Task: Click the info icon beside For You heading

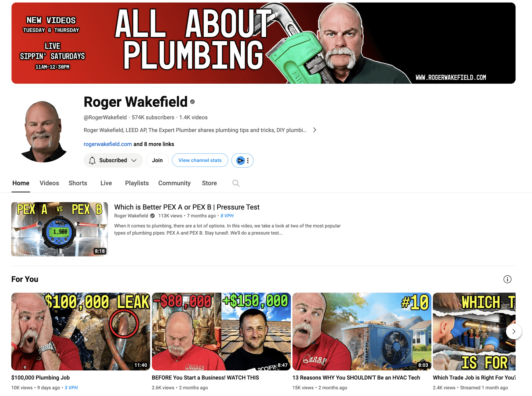Action: [507, 279]
